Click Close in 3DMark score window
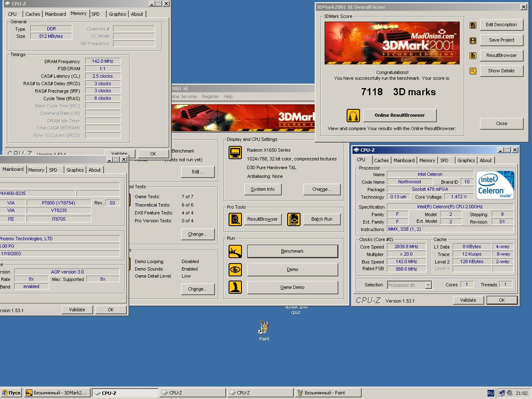Screen dimensions: 532x399 [501, 123]
